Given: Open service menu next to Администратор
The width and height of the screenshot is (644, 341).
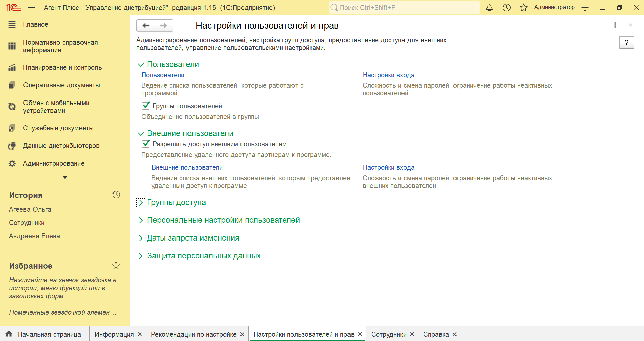Looking at the screenshot, I should tap(585, 8).
